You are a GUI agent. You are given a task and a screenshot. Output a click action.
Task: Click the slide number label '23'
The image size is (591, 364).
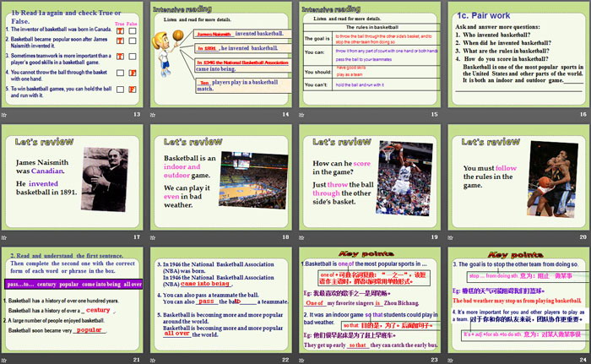(x=434, y=360)
